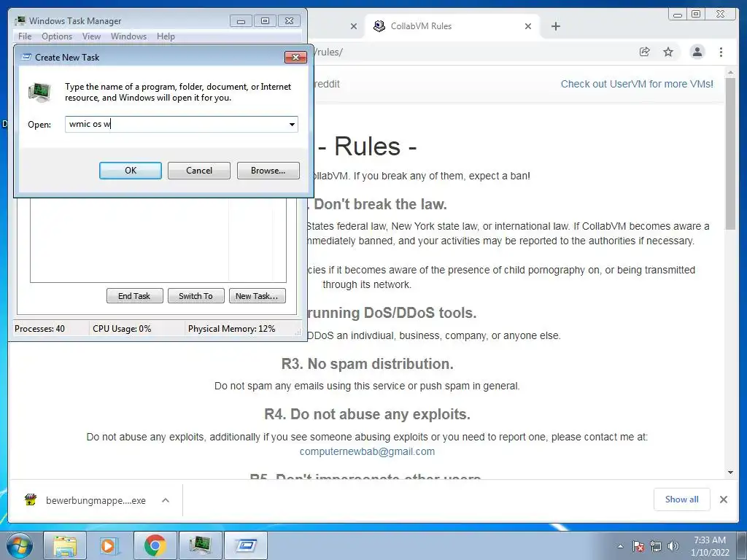Click OK in Create New Task dialog
Image resolution: width=747 pixels, height=560 pixels.
pyautogui.click(x=131, y=171)
